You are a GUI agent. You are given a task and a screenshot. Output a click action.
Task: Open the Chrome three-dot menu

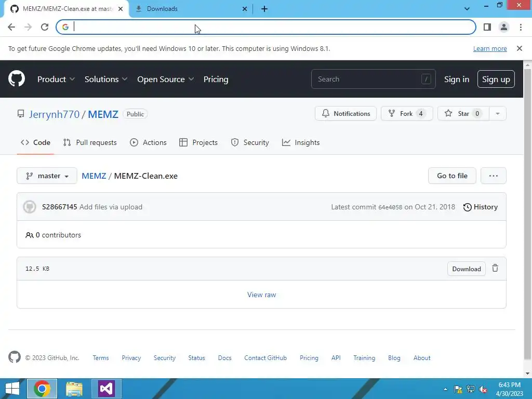coord(521,27)
